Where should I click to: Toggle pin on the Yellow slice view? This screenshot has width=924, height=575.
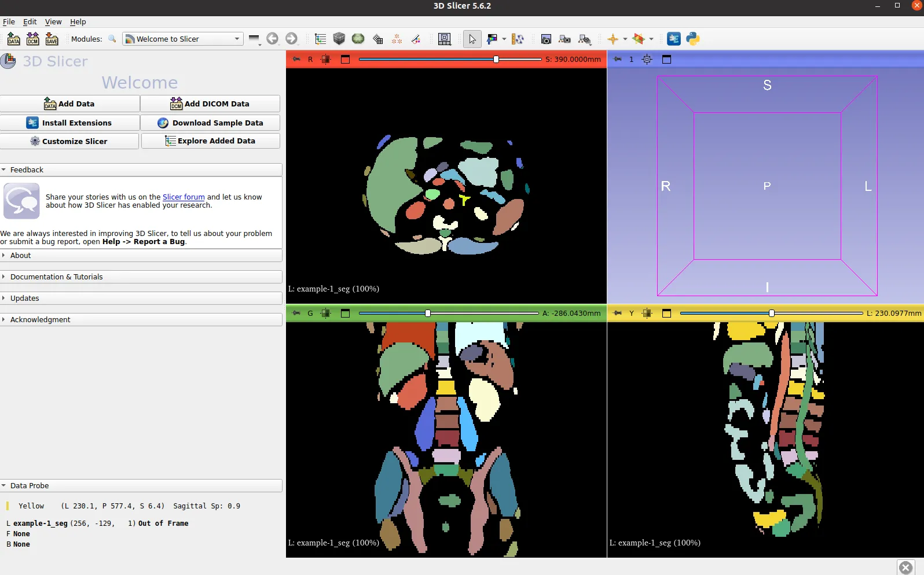(x=618, y=313)
